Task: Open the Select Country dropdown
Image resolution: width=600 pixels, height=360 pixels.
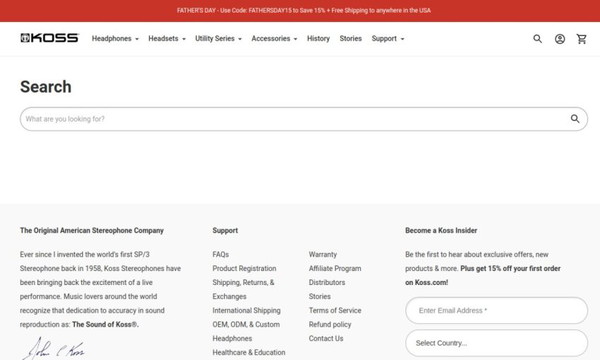Action: pyautogui.click(x=496, y=343)
